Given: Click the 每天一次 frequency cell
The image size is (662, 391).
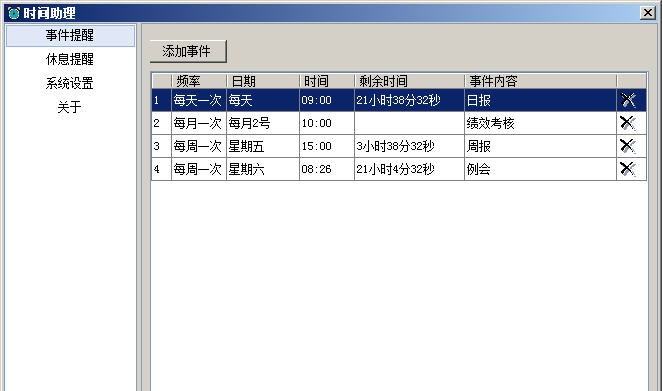Looking at the screenshot, I should pos(199,100).
